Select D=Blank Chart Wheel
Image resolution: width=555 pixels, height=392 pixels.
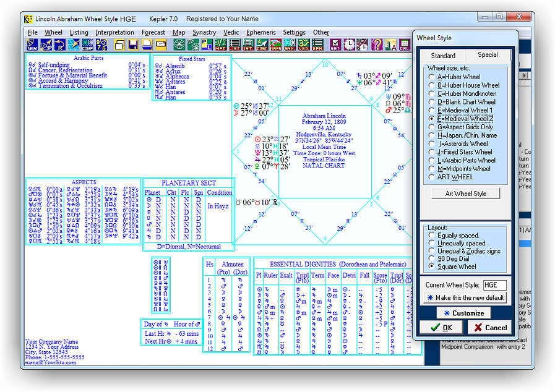point(431,102)
